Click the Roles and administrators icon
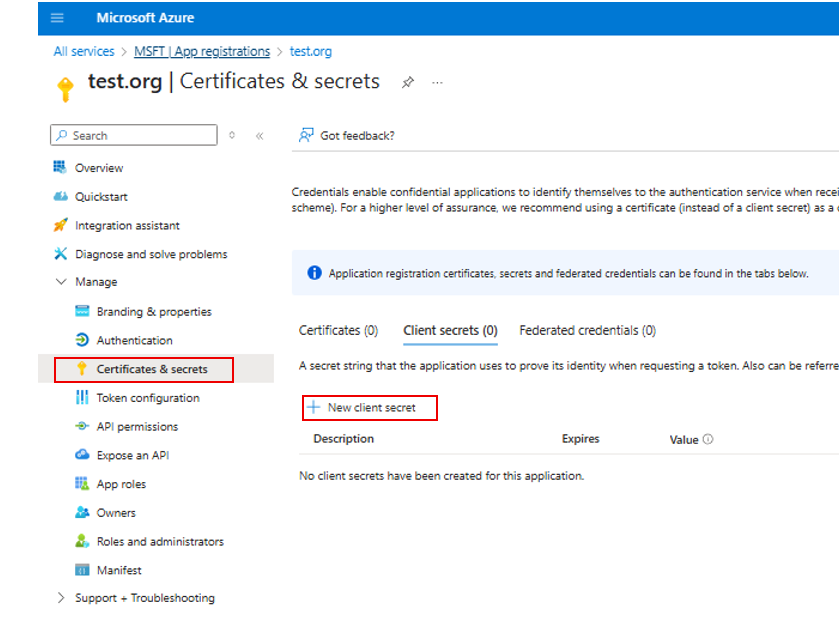The height and width of the screenshot is (621, 839). [x=82, y=541]
